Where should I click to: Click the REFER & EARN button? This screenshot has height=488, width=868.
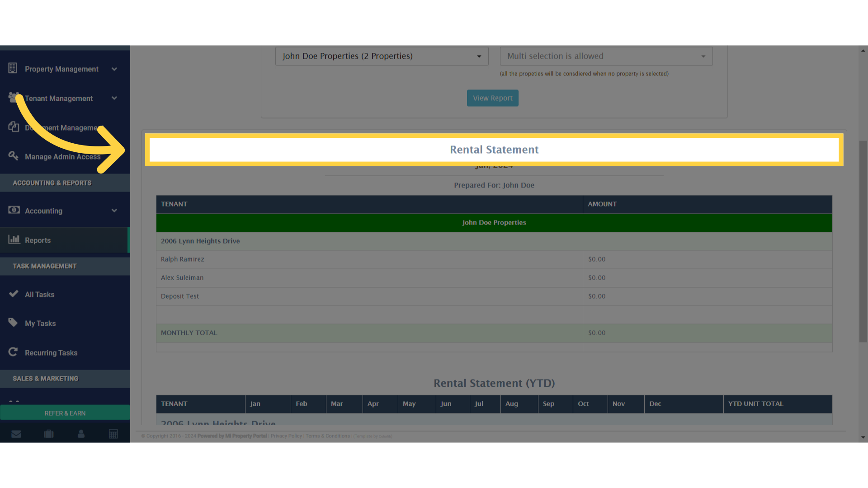[x=65, y=413]
